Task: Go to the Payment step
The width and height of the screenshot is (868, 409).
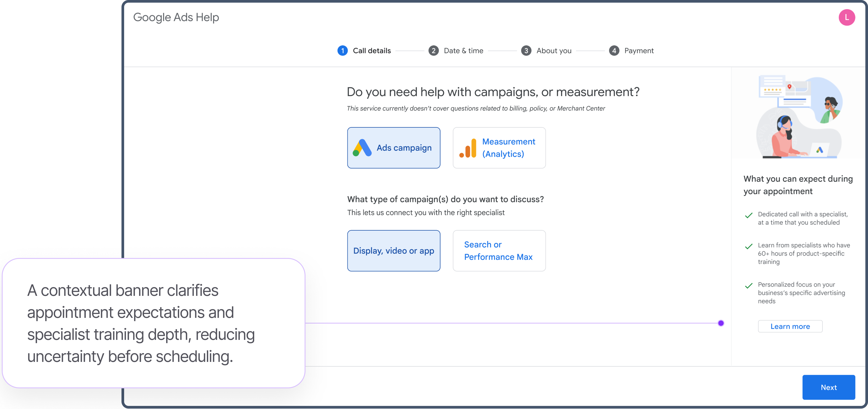Action: click(638, 51)
